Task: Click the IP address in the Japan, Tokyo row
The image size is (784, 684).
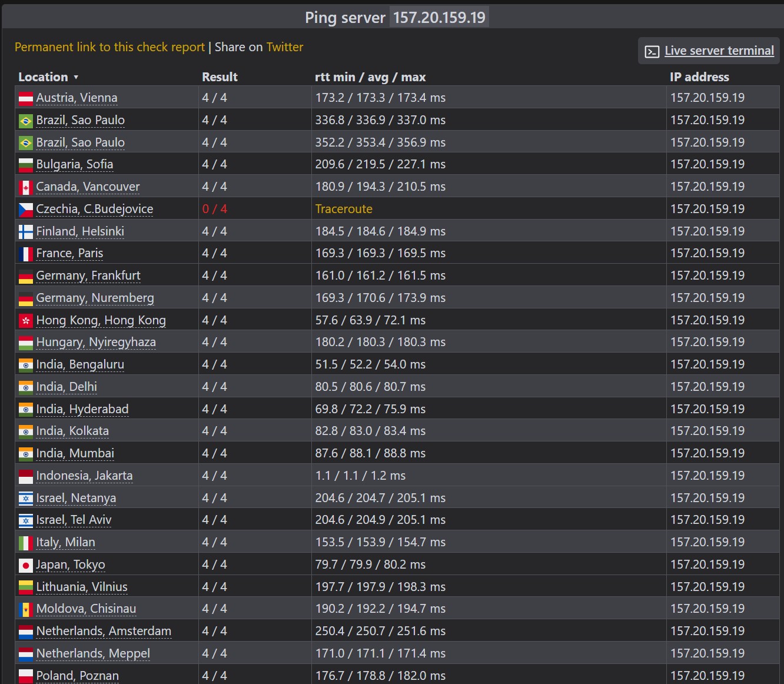Action: (707, 565)
